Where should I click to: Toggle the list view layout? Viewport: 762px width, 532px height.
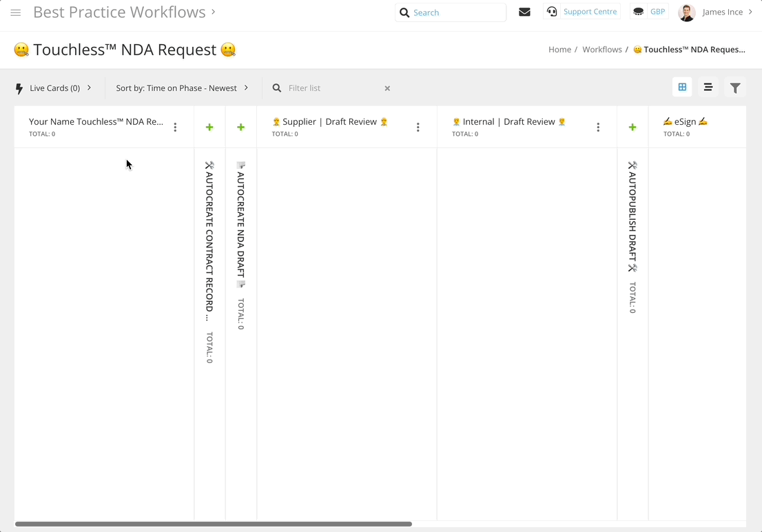(x=708, y=87)
